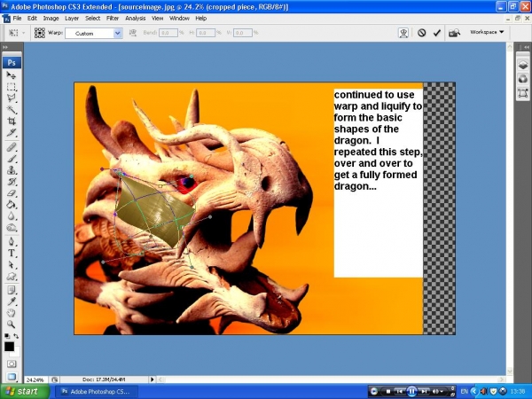Swap foreground and background colors
The width and height of the screenshot is (532, 399).
16,336
